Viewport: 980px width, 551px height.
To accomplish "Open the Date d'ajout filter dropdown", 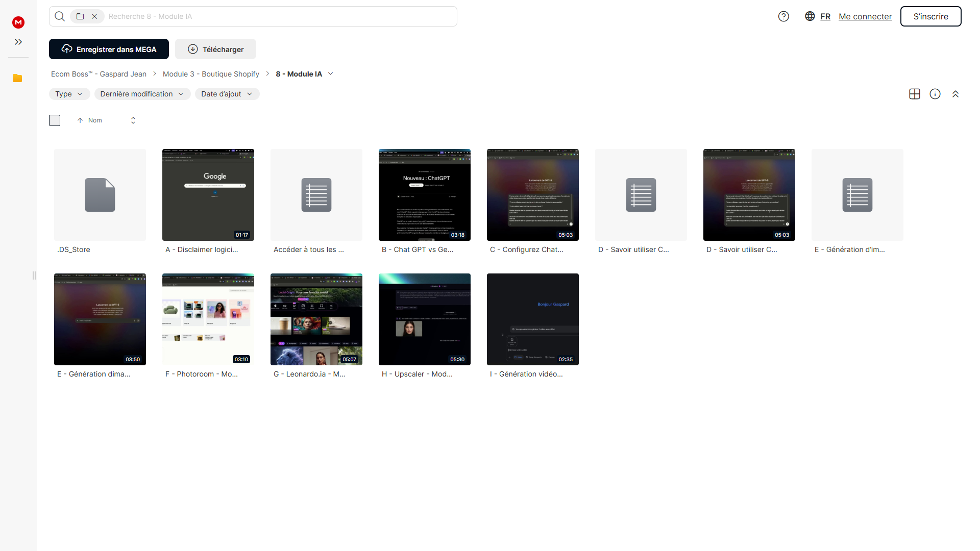I will point(227,94).
